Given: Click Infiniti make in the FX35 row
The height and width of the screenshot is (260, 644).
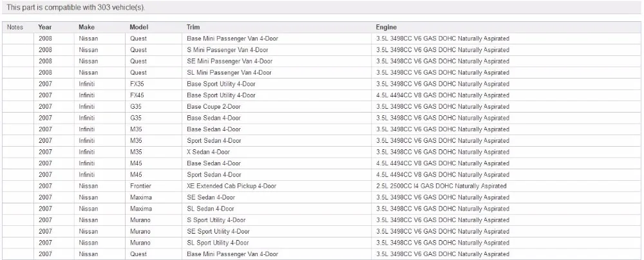Looking at the screenshot, I should tap(87, 84).
